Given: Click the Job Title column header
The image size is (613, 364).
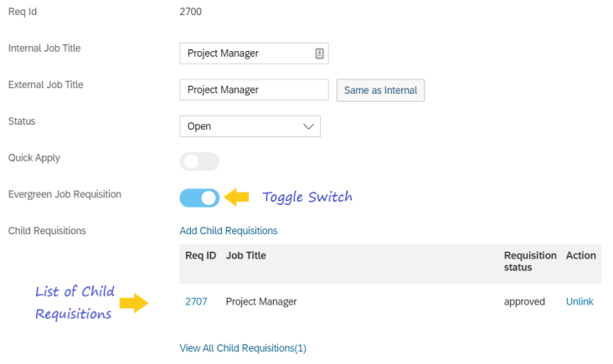Looking at the screenshot, I should click(x=246, y=256).
